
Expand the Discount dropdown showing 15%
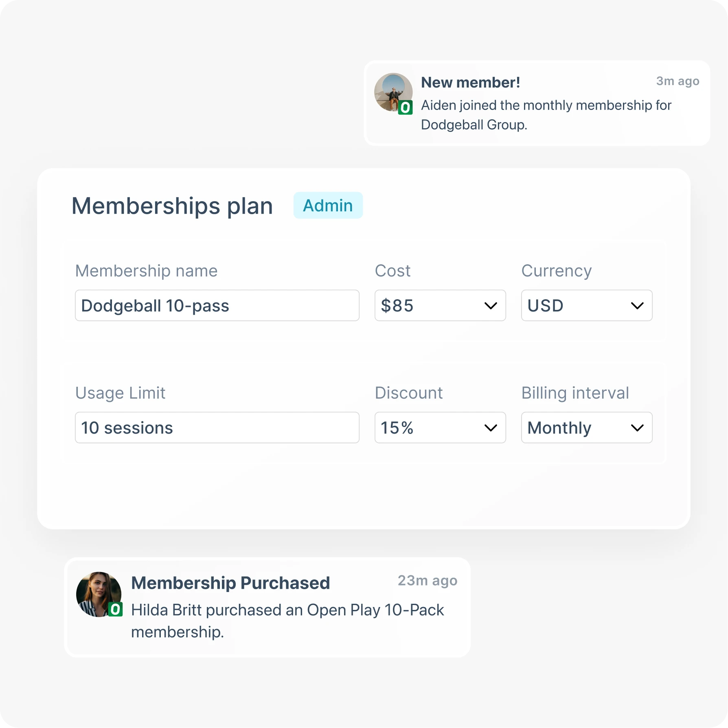(x=440, y=428)
